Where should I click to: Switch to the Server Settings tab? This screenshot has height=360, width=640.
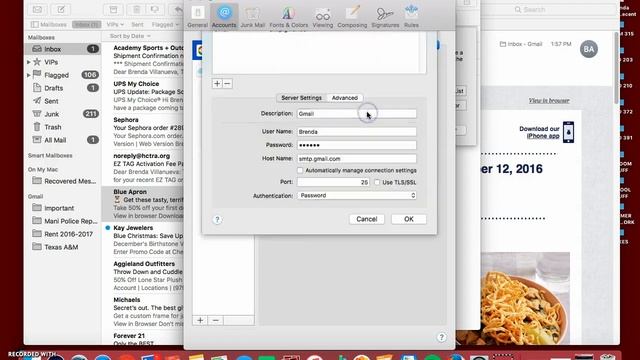pyautogui.click(x=301, y=98)
